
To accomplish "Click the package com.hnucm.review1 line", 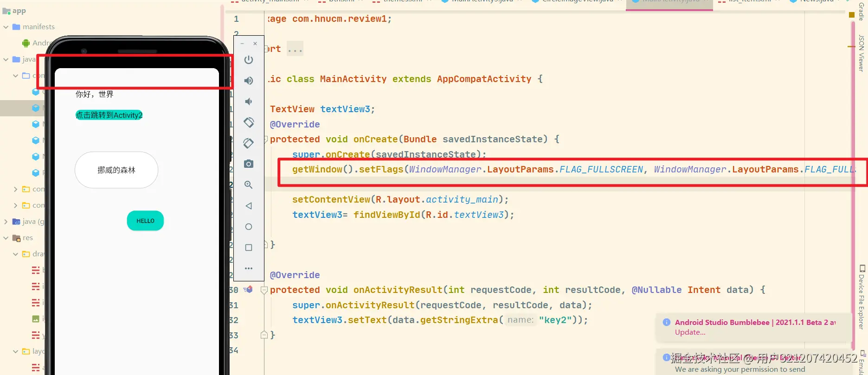I will click(329, 19).
